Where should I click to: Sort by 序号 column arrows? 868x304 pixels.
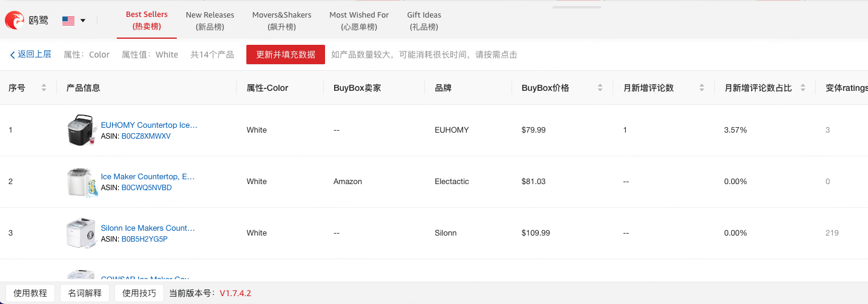click(x=44, y=88)
